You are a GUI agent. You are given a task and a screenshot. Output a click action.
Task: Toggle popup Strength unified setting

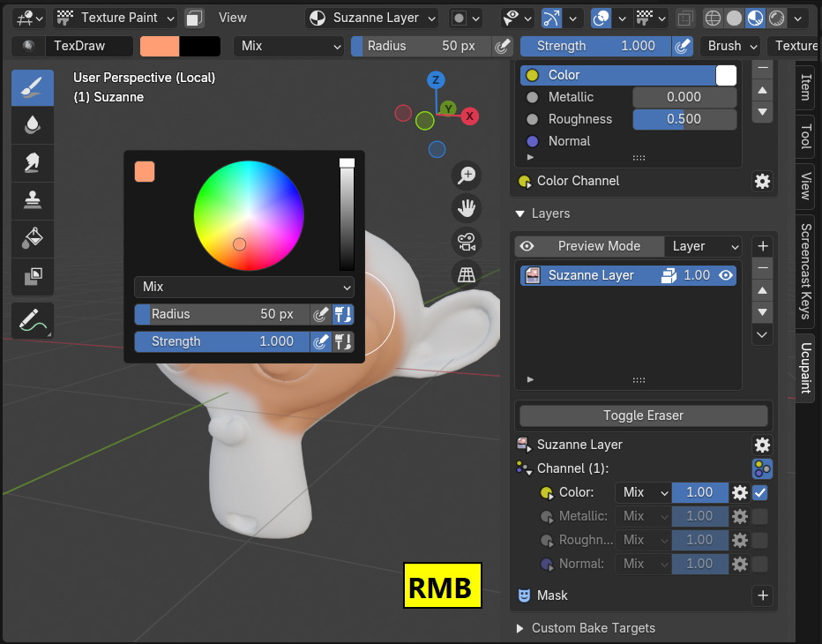(x=343, y=342)
